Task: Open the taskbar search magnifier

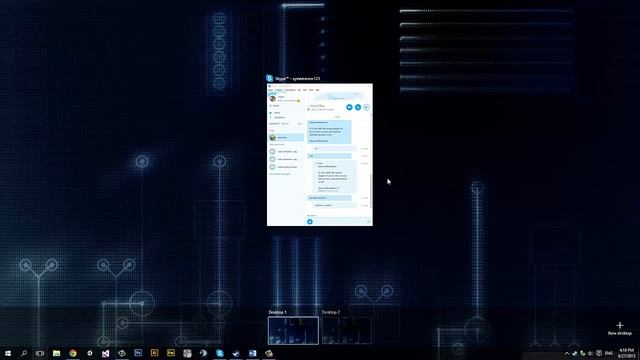Action: (x=24, y=353)
